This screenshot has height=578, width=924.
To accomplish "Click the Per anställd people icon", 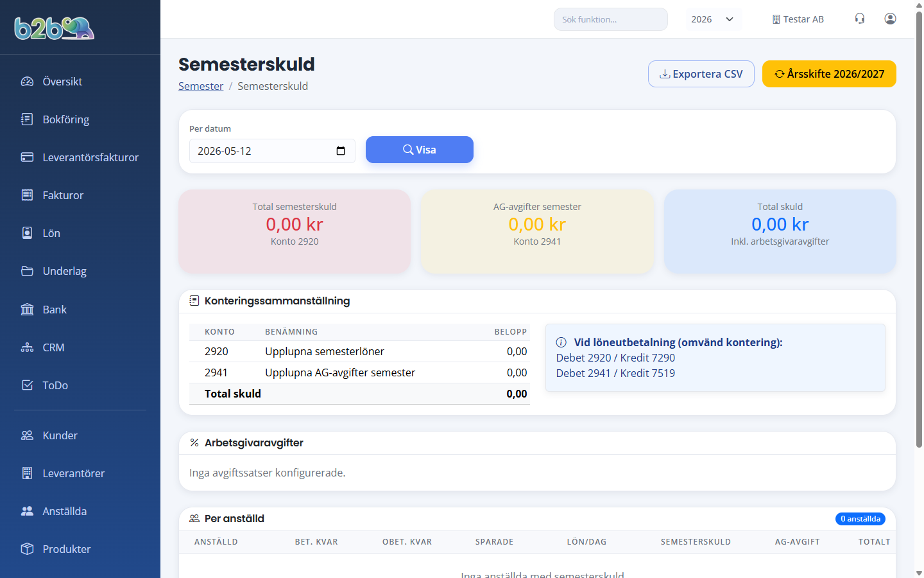I will pos(194,518).
